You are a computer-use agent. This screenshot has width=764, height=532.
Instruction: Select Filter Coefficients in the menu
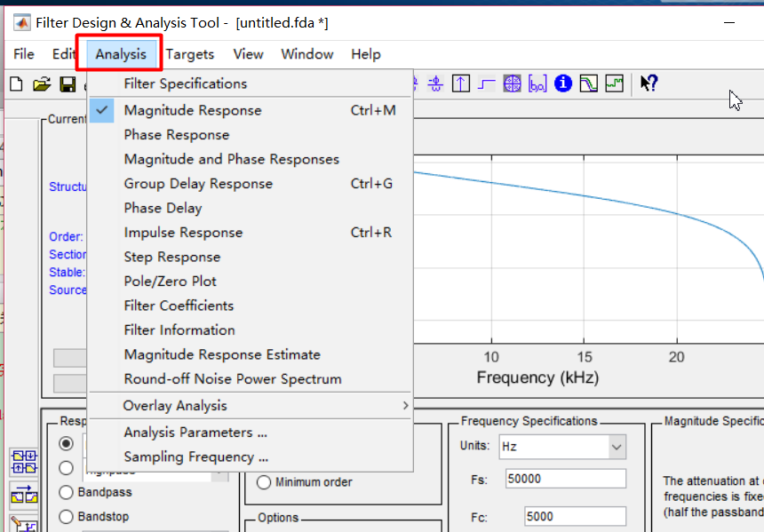point(251,306)
